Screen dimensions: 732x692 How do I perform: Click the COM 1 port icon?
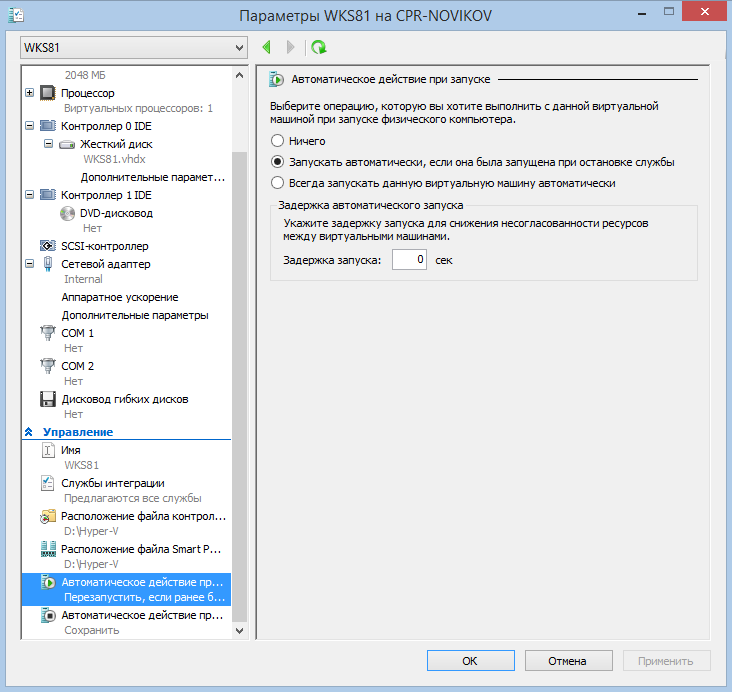point(48,333)
